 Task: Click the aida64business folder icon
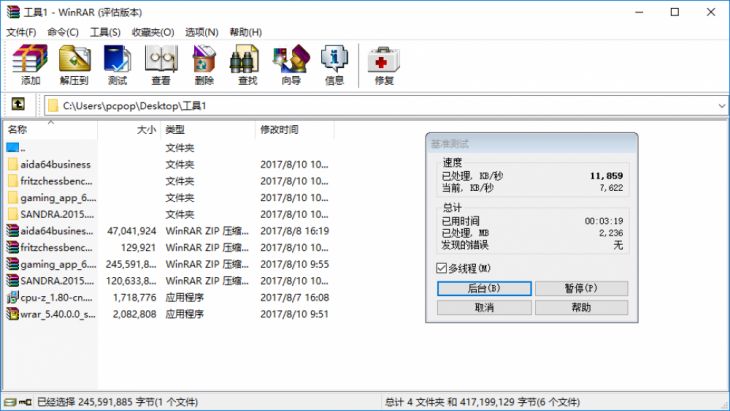(x=13, y=164)
